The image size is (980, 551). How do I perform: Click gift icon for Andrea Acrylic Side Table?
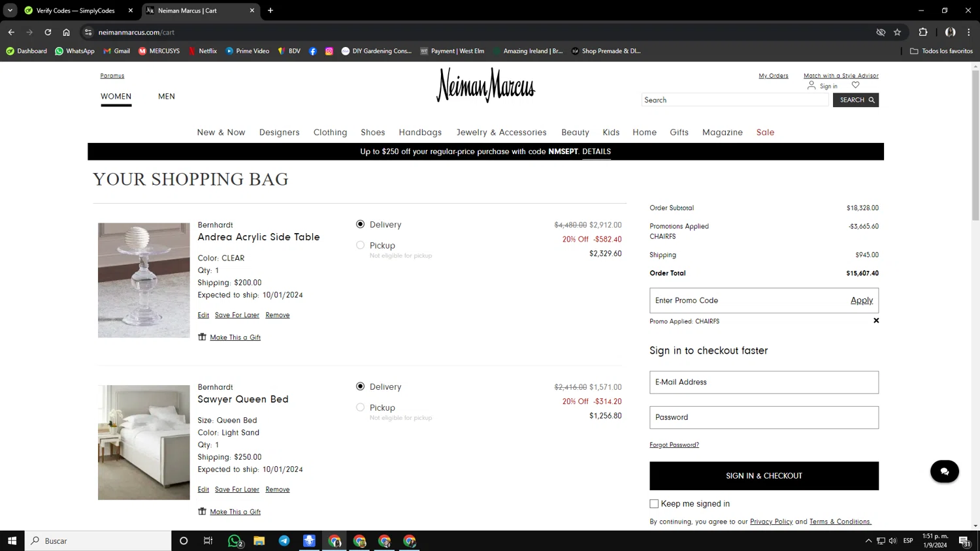point(202,337)
